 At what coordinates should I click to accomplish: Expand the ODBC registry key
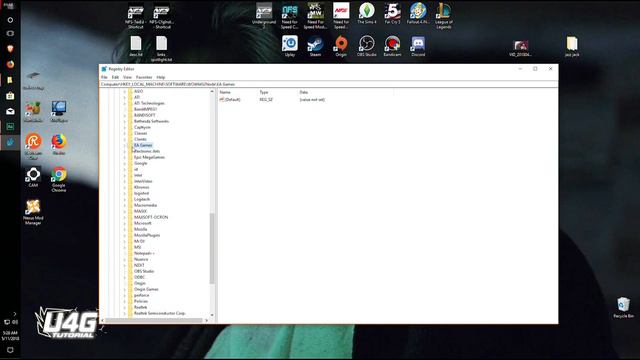124,277
